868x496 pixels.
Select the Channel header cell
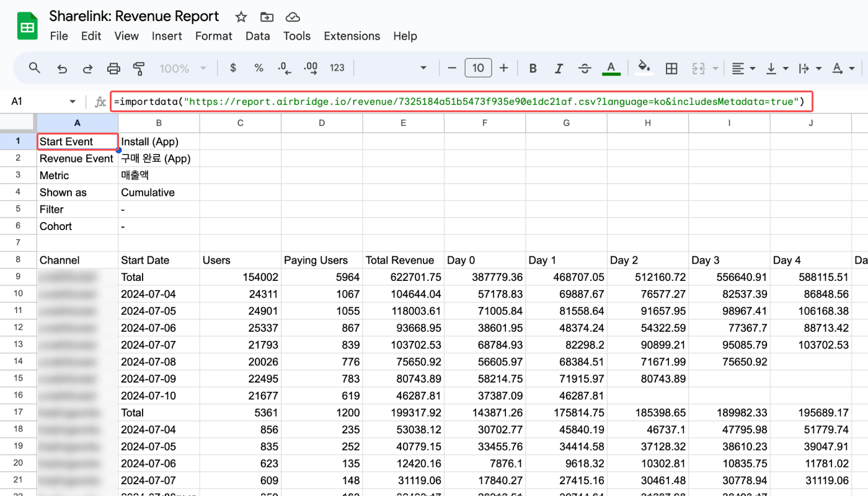coord(77,260)
